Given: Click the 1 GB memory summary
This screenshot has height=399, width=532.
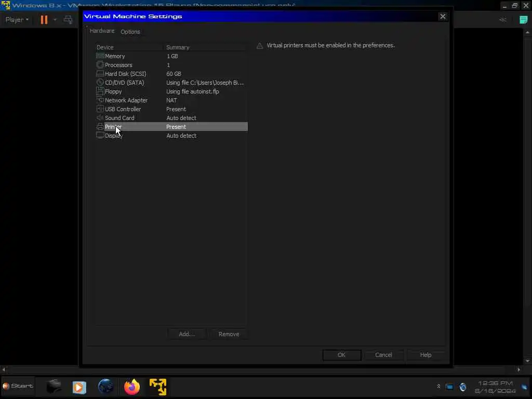Looking at the screenshot, I should coord(172,56).
